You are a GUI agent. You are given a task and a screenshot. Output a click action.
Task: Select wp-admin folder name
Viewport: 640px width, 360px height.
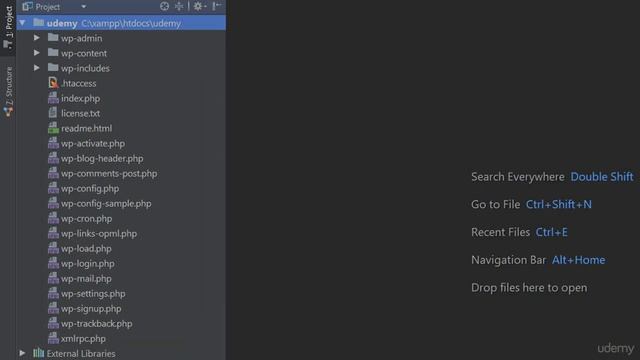tap(82, 38)
